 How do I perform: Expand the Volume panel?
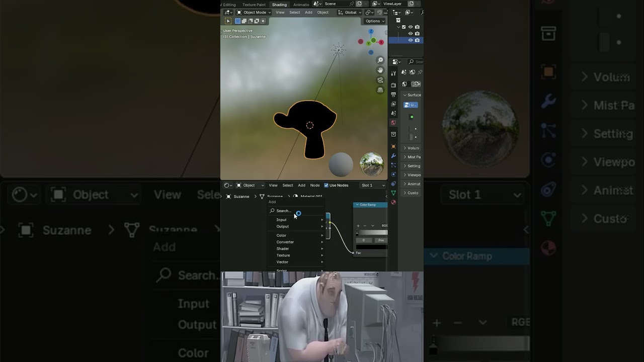tap(411, 148)
